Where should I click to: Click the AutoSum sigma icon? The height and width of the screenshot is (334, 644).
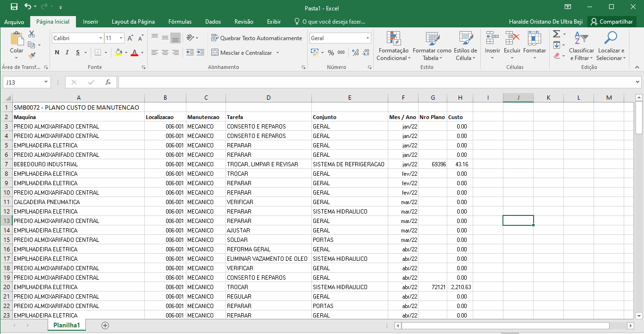(x=557, y=34)
